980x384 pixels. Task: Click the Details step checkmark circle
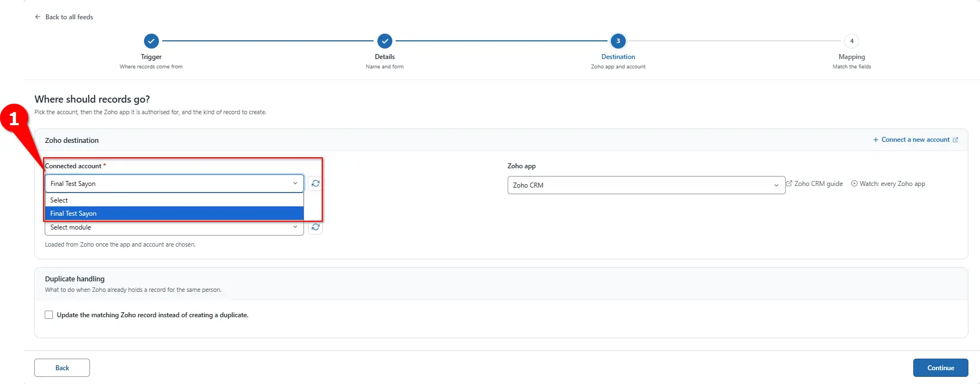click(x=385, y=41)
